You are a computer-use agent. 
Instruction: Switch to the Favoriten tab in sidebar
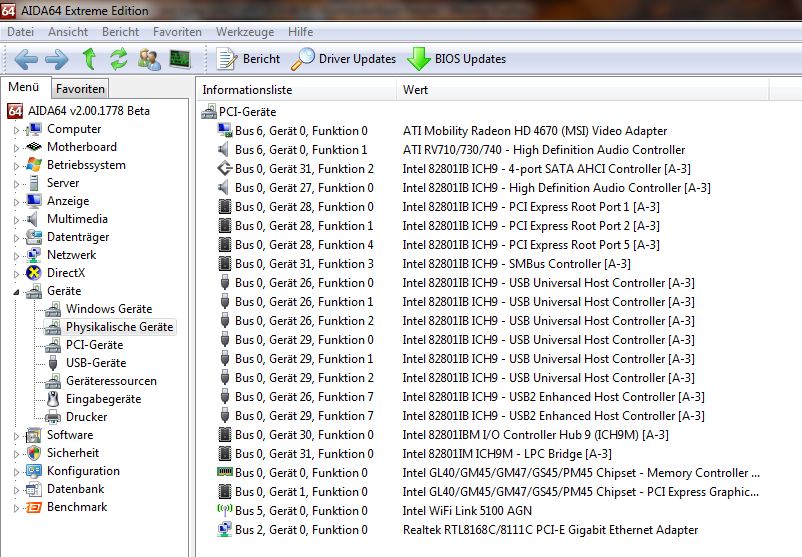80,88
